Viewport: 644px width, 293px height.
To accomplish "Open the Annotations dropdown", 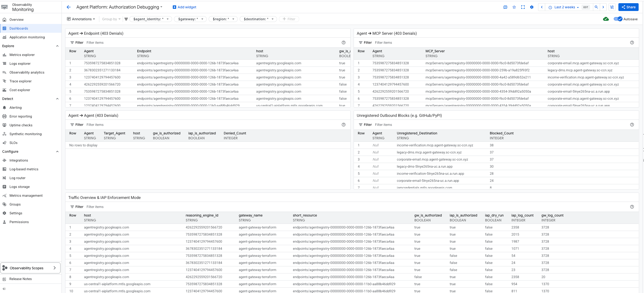I will click(x=81, y=19).
